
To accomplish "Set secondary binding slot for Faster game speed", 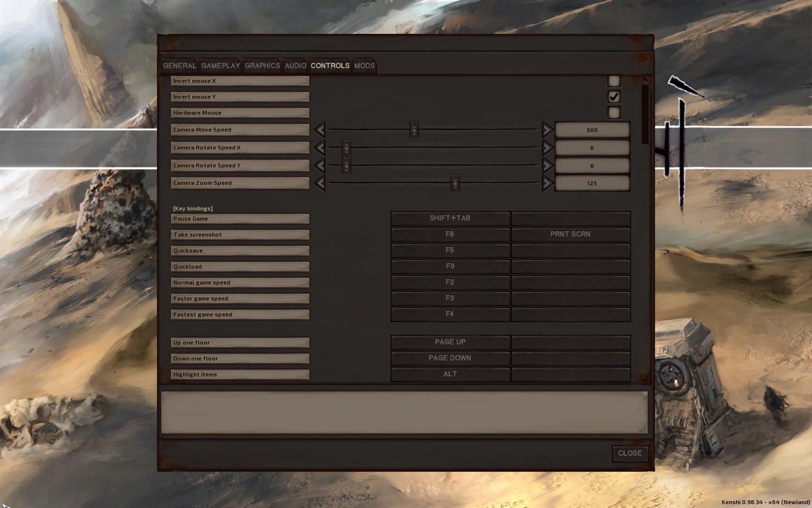I will (571, 298).
